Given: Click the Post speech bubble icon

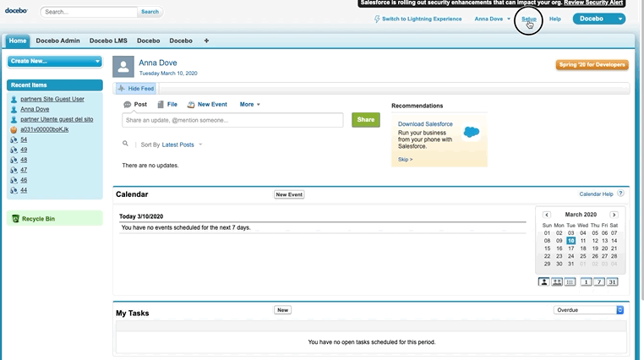Looking at the screenshot, I should pyautogui.click(x=128, y=105).
